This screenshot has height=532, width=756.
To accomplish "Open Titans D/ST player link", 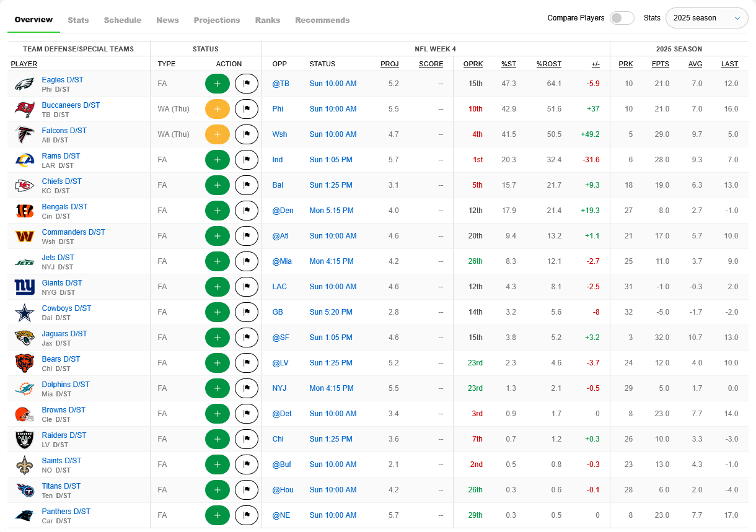I will pyautogui.click(x=61, y=486).
